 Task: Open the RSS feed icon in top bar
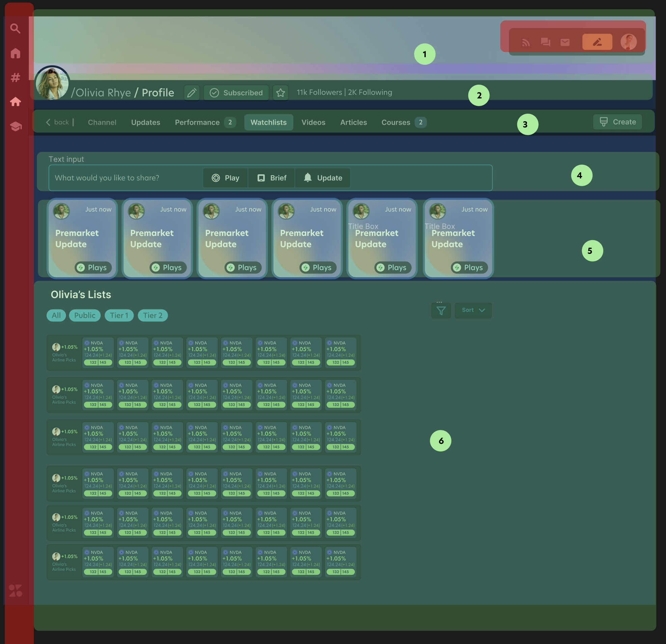(526, 42)
